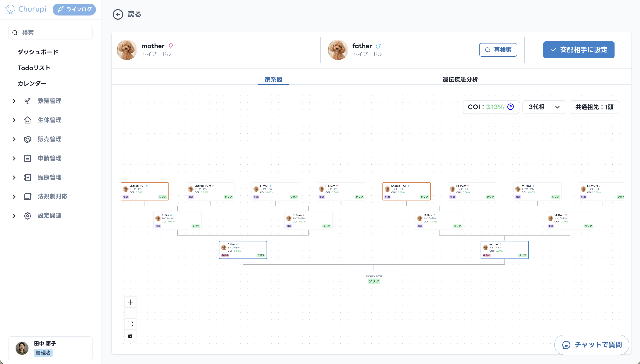The image size is (640, 364).
Task: Click the father profile photo
Action: 338,50
